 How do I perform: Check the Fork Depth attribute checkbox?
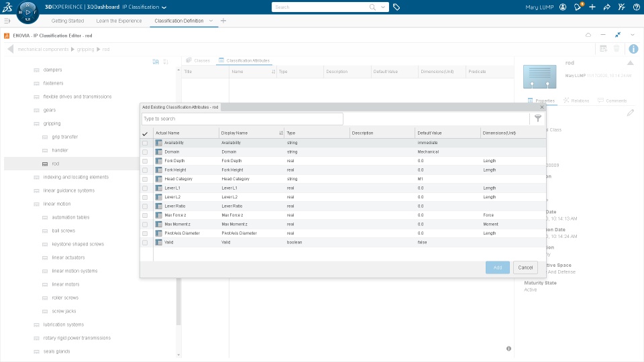(x=145, y=161)
